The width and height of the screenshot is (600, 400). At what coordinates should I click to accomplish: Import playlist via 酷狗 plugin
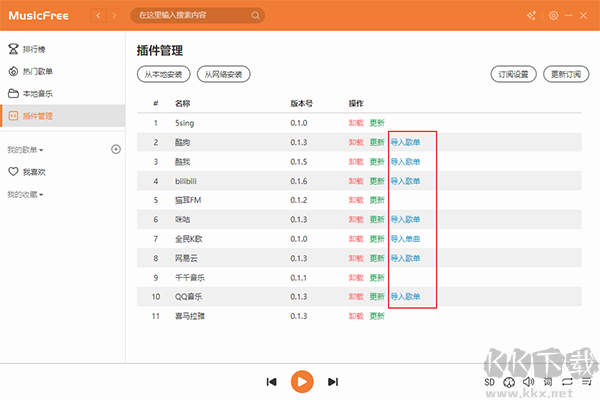pyautogui.click(x=405, y=142)
